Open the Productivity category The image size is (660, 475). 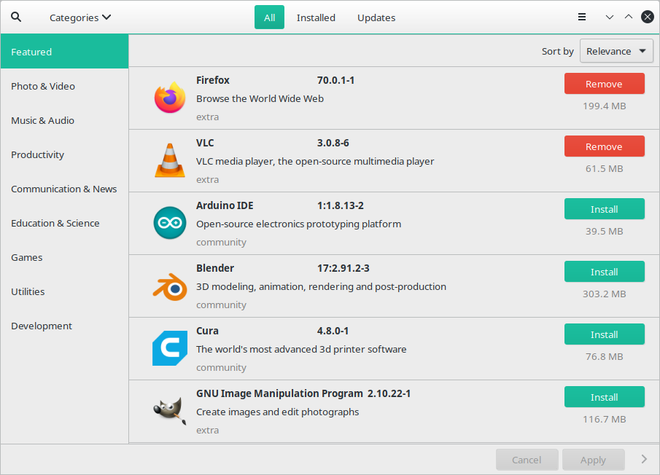64,155
